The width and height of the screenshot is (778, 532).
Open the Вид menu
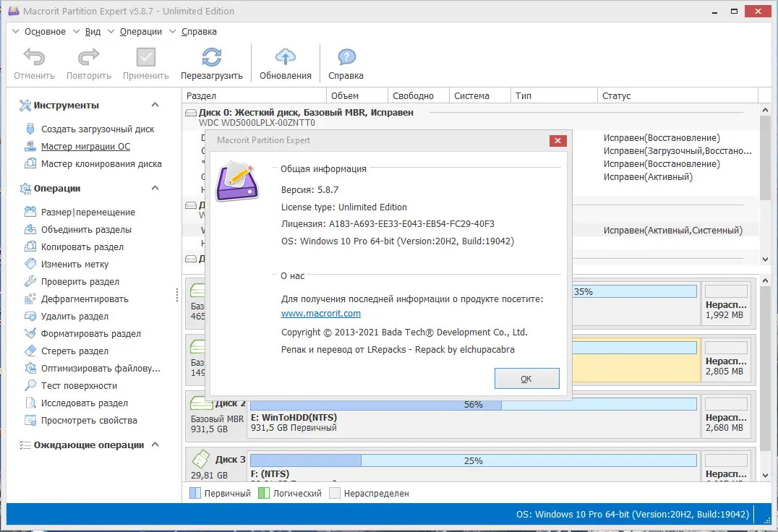coord(92,31)
